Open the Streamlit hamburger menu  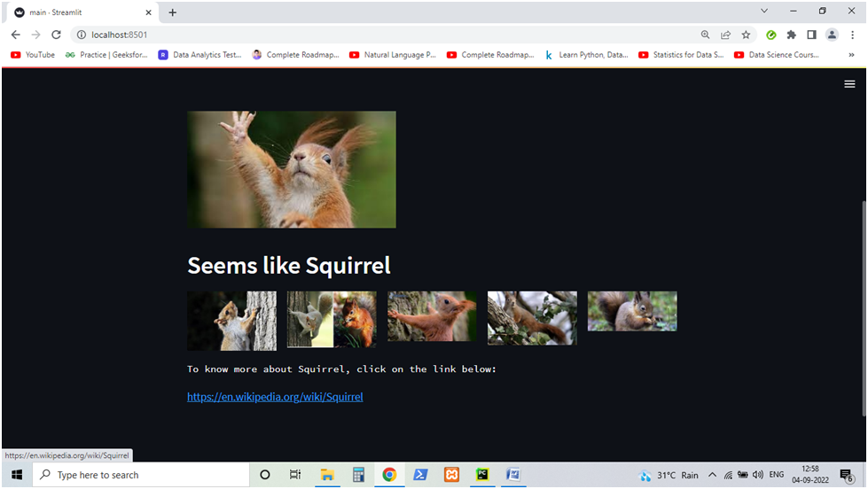click(849, 84)
